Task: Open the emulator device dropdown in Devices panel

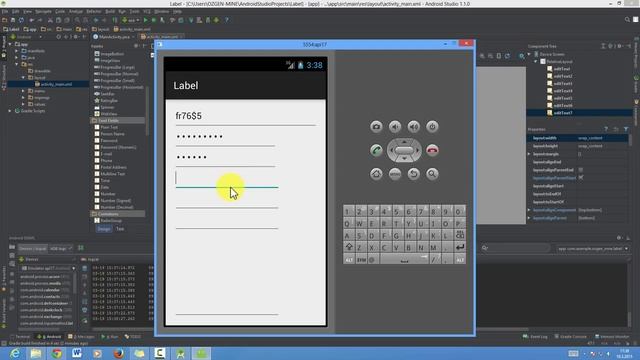Action: (73, 269)
